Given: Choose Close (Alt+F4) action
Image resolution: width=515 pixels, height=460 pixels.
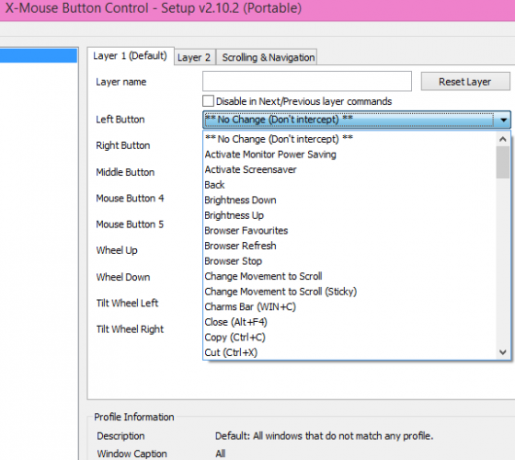Looking at the screenshot, I should pos(350,322).
